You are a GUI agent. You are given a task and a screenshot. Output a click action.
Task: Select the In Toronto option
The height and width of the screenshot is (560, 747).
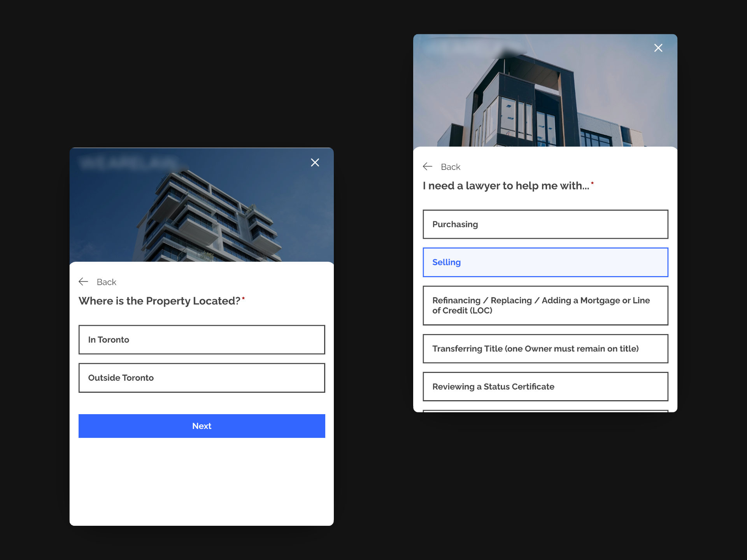coord(202,339)
